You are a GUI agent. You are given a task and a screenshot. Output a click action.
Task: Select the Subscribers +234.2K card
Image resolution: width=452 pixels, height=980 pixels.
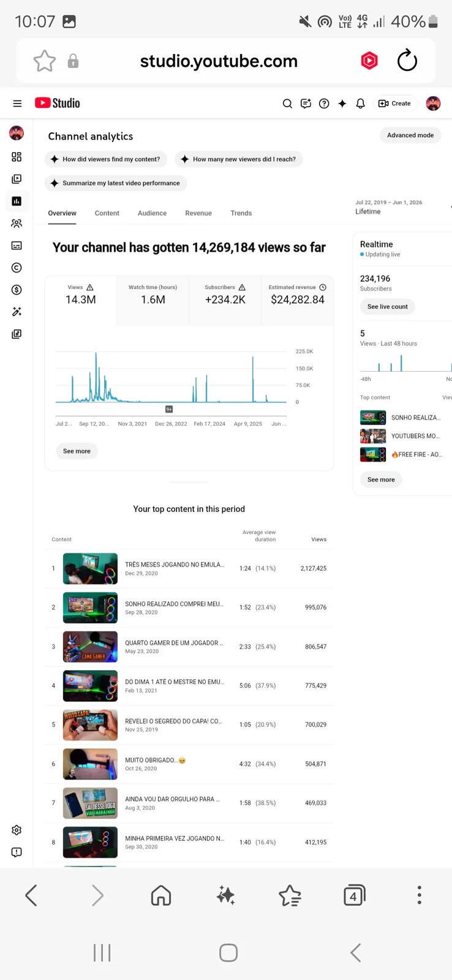225,301
